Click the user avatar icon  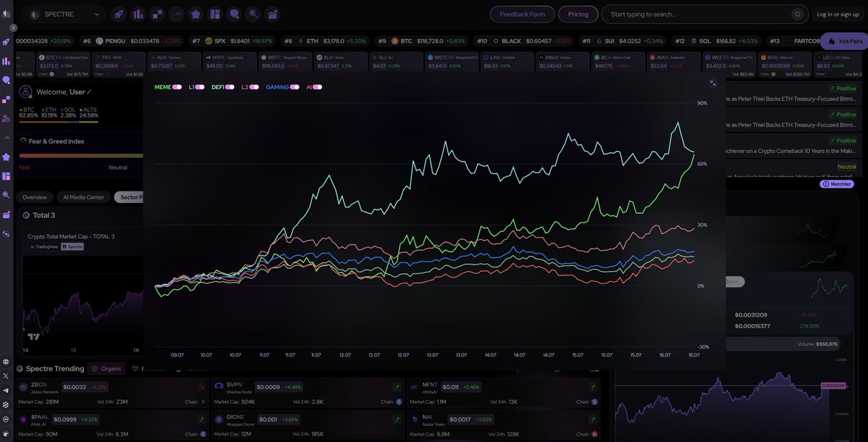[25, 91]
